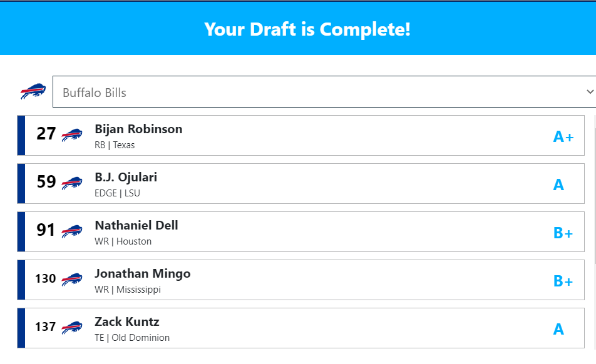Click the A grade for B.J. Ojulari
Viewport: 596px width, 364px height.
click(x=558, y=185)
